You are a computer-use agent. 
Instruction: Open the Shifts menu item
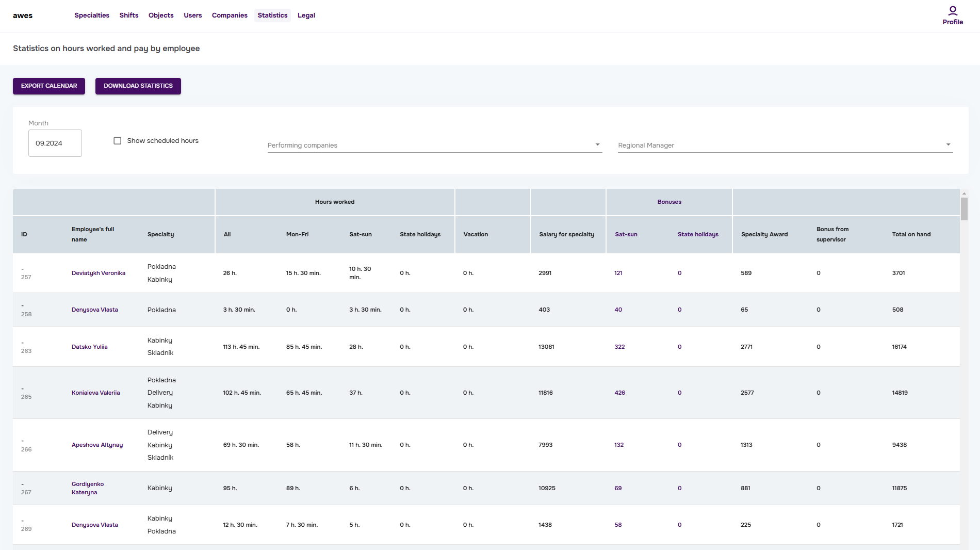[x=129, y=15]
